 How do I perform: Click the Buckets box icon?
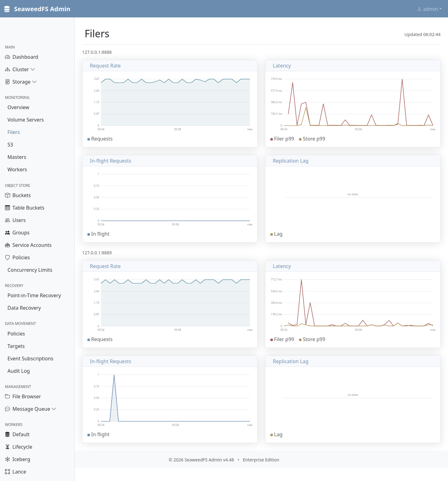7,196
